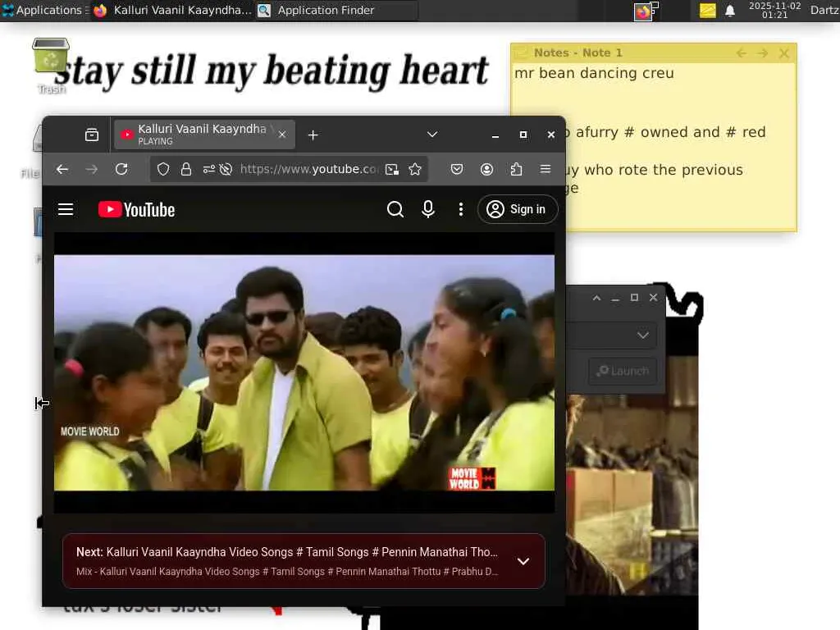Viewport: 840px width, 630px height.
Task: Click the Firefox tray icon in panel
Action: [x=645, y=11]
